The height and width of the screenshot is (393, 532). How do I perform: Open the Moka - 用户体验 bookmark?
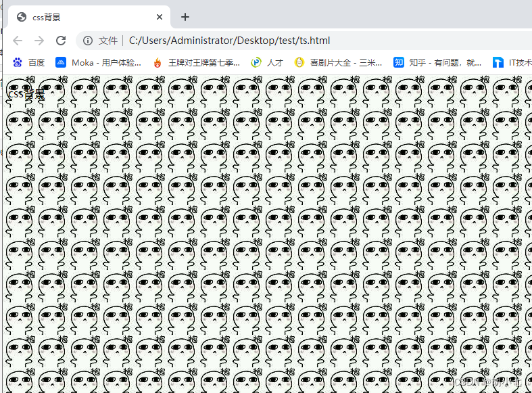point(99,62)
